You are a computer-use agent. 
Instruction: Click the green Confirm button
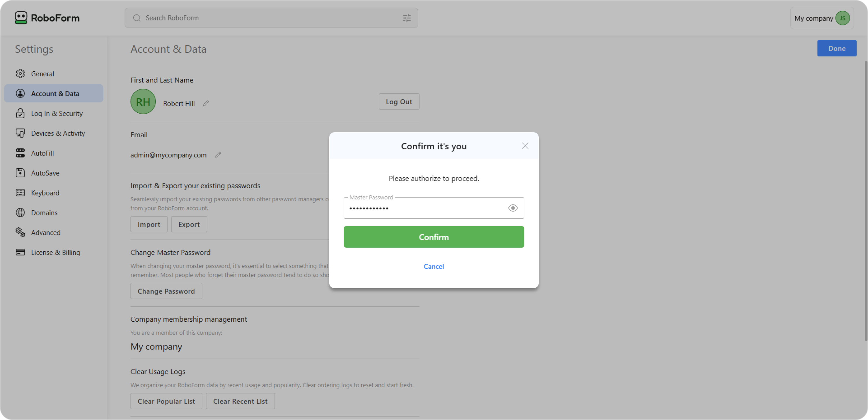434,237
